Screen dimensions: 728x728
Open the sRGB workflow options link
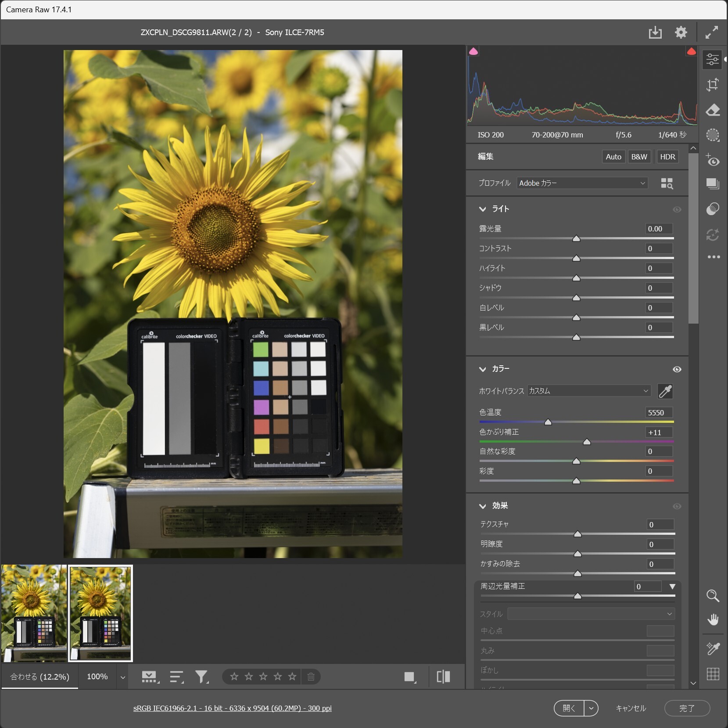click(x=232, y=708)
